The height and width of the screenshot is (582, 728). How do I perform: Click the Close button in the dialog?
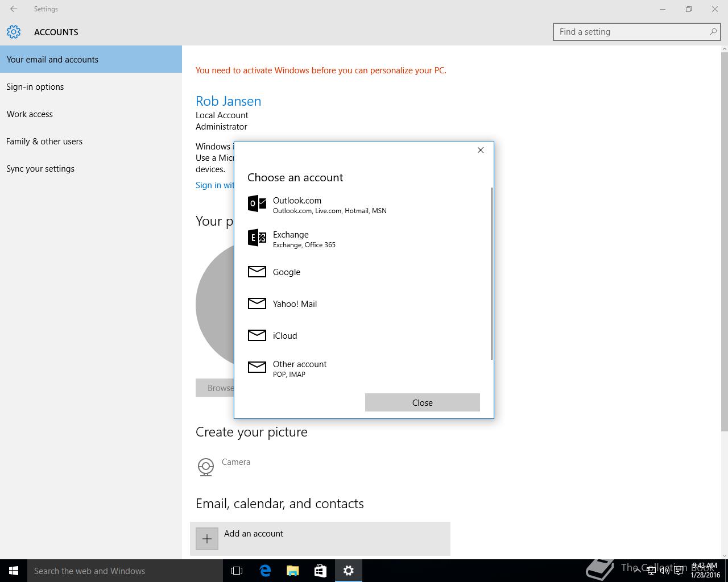[423, 402]
